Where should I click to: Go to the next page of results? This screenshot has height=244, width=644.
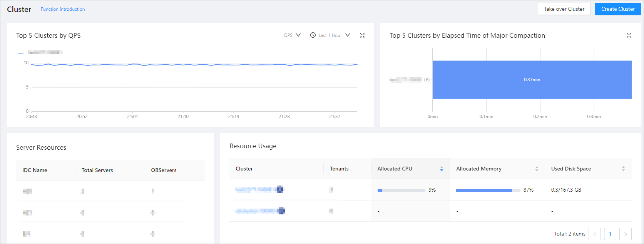click(x=625, y=234)
